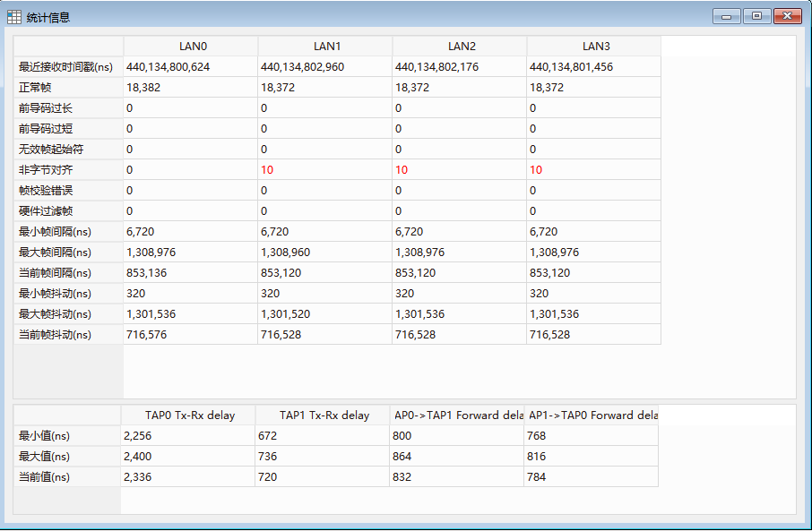Select the red 10 under LAN1
The image size is (812, 531).
pos(325,170)
